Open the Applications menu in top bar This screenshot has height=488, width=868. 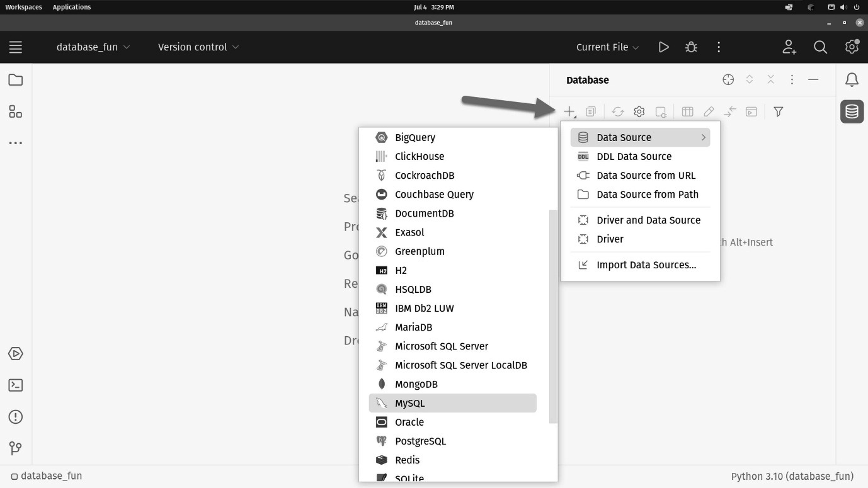pyautogui.click(x=72, y=7)
